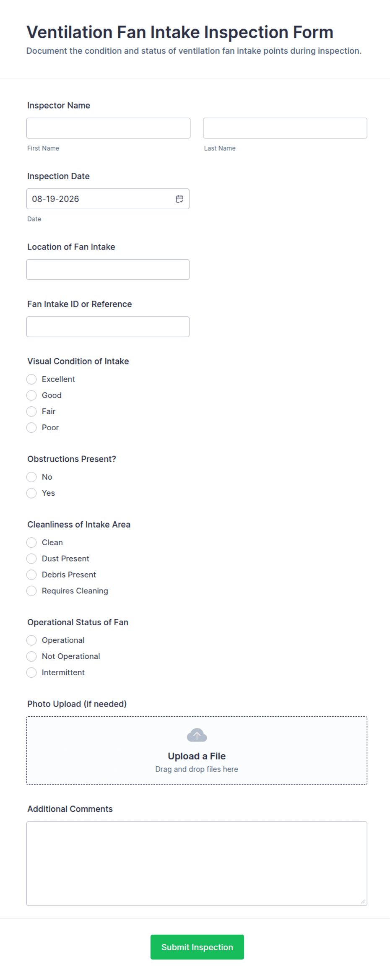Click the cloud upload icon

(197, 735)
